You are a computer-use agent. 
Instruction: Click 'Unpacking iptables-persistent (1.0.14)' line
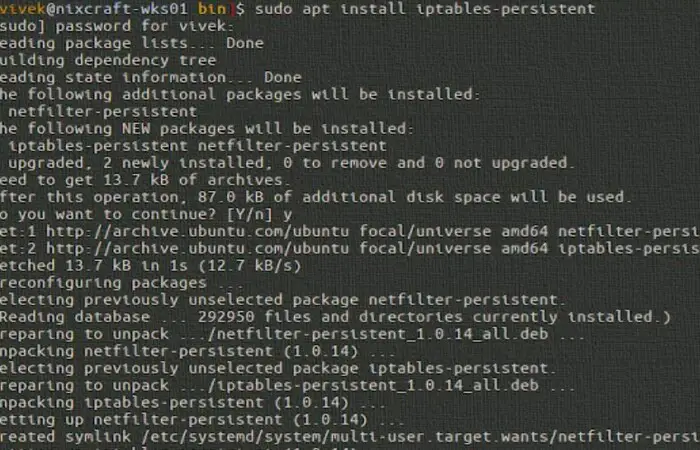[193, 403]
